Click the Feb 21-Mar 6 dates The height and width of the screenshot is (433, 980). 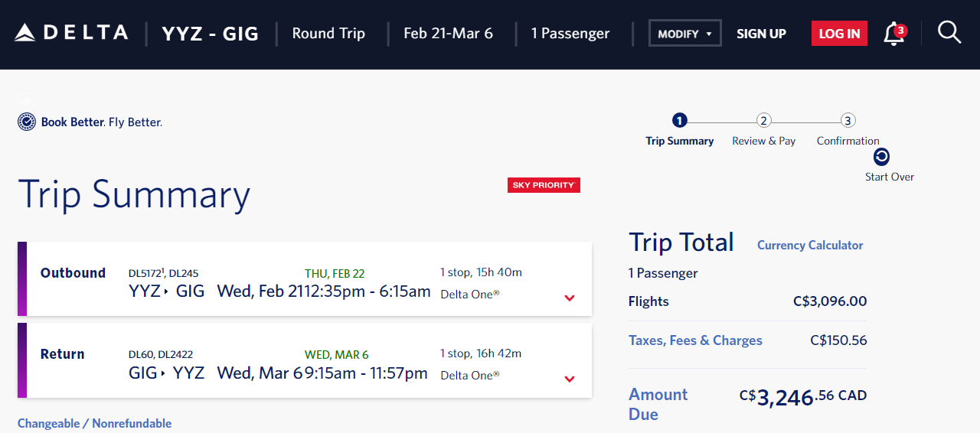pyautogui.click(x=448, y=34)
